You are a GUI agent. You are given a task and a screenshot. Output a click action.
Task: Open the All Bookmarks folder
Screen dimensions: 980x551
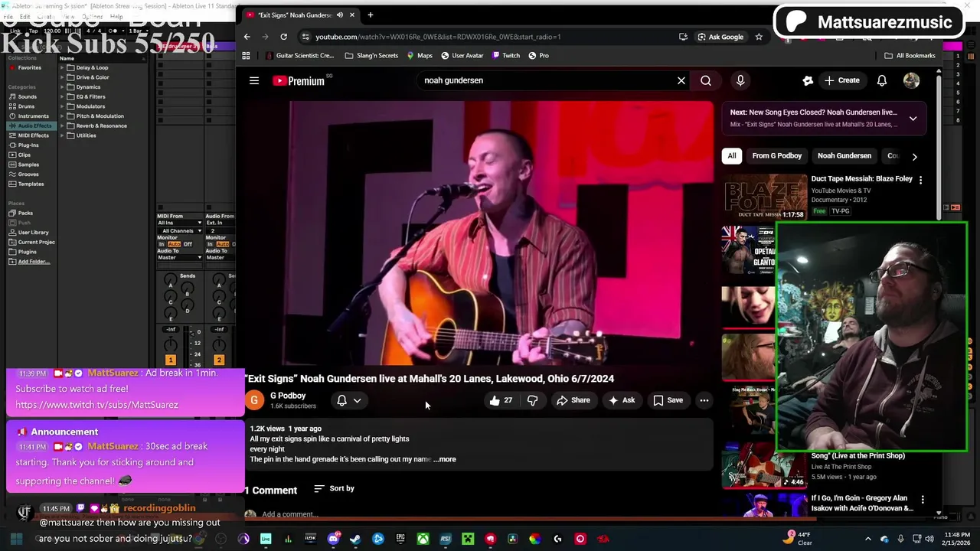(910, 55)
